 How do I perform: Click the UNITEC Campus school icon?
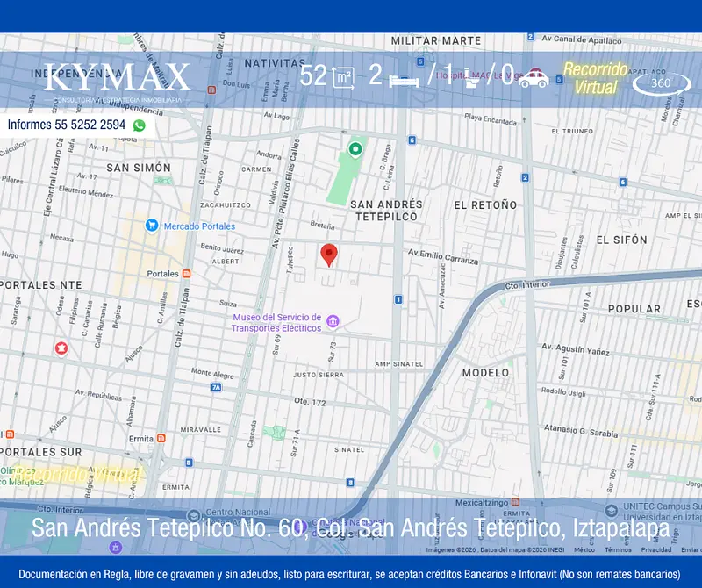point(611,511)
